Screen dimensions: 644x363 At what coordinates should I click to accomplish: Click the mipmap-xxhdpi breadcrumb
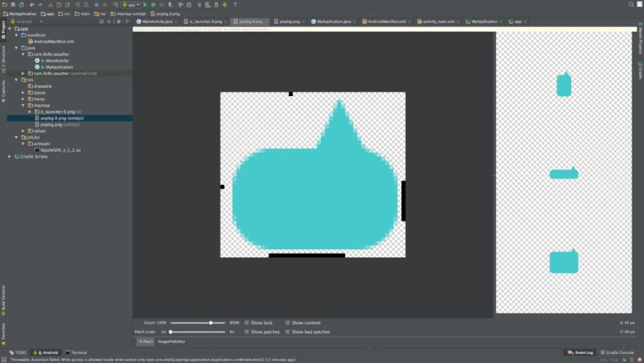point(128,14)
